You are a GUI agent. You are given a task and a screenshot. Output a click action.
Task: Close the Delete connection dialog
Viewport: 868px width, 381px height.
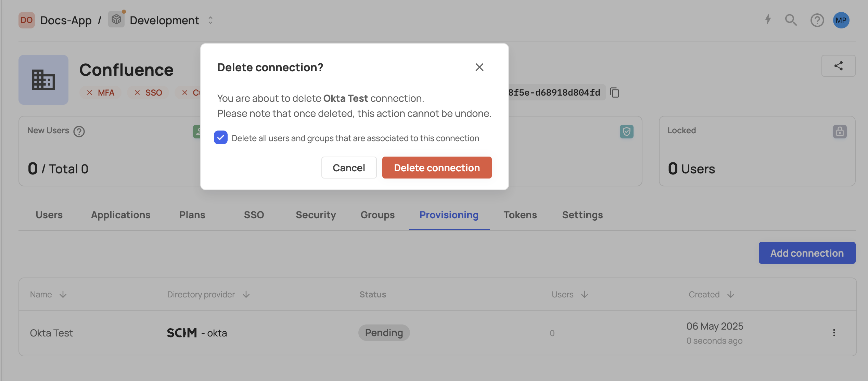point(479,67)
